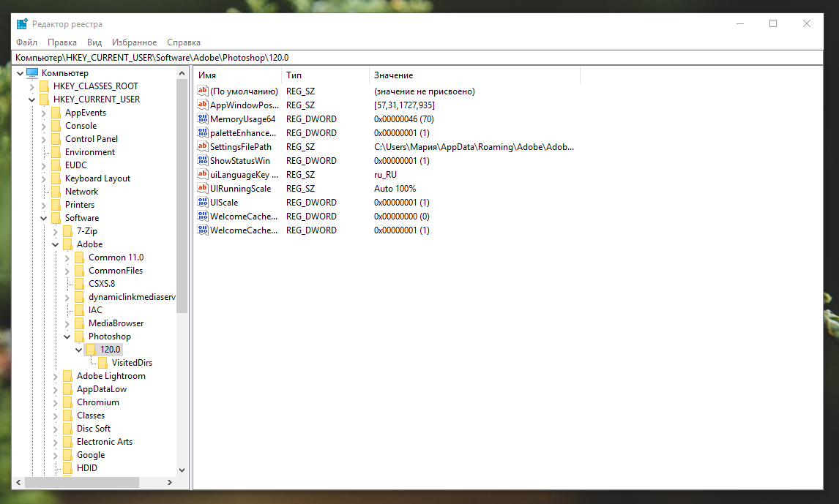Click the value 'Auto 100%'
Image resolution: width=839 pixels, height=504 pixels.
tap(395, 189)
